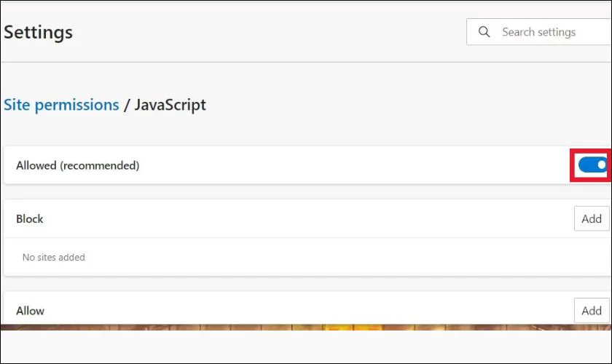Image resolution: width=612 pixels, height=364 pixels.
Task: Click the magnifier icon in the search box
Action: pos(484,31)
